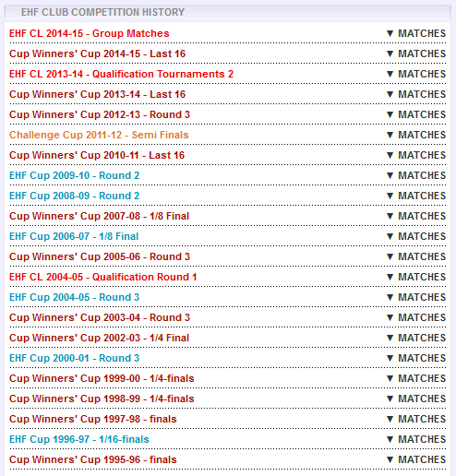Show MATCHES for EHF Cup 2000-01 Round 3
The image size is (456, 476).
416,358
